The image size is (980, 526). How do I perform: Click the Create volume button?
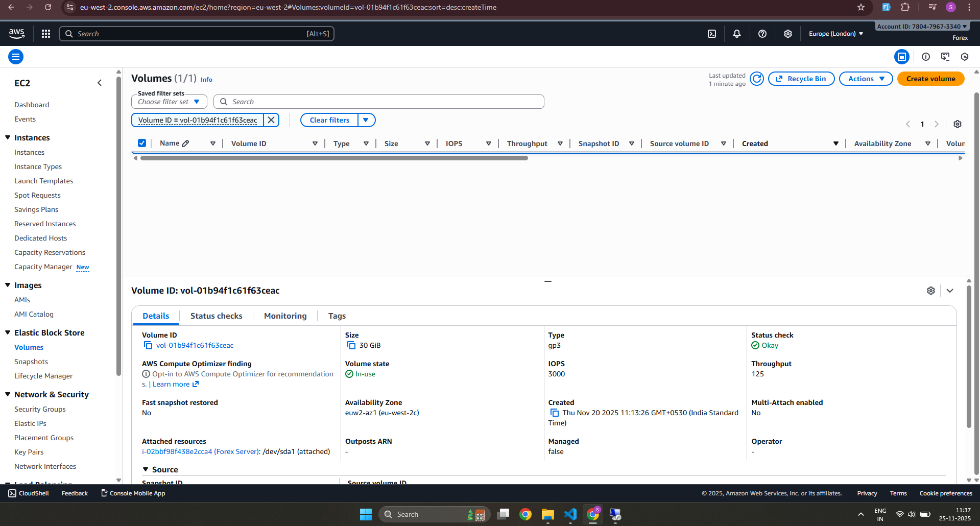click(x=930, y=79)
